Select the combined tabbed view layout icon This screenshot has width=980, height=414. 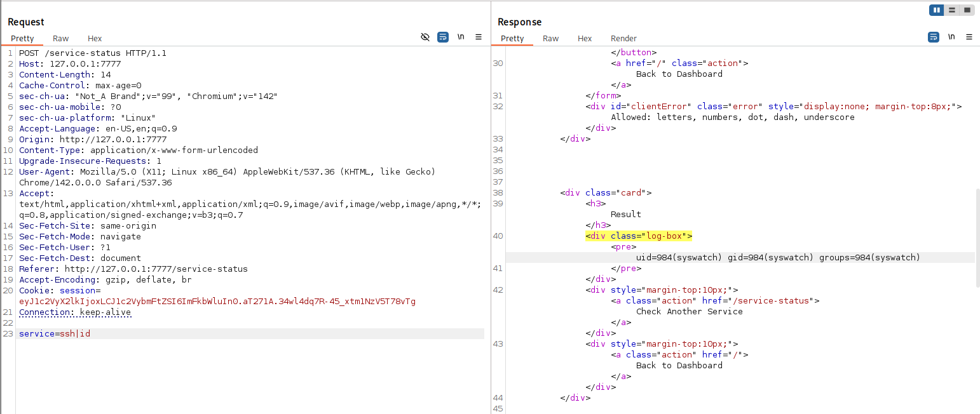point(967,10)
